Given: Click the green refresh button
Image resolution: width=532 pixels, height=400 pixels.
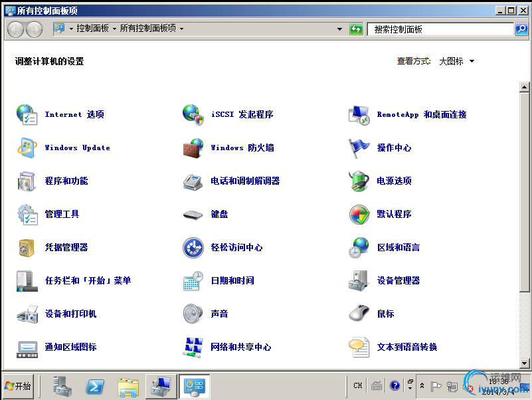Looking at the screenshot, I should click(x=356, y=29).
